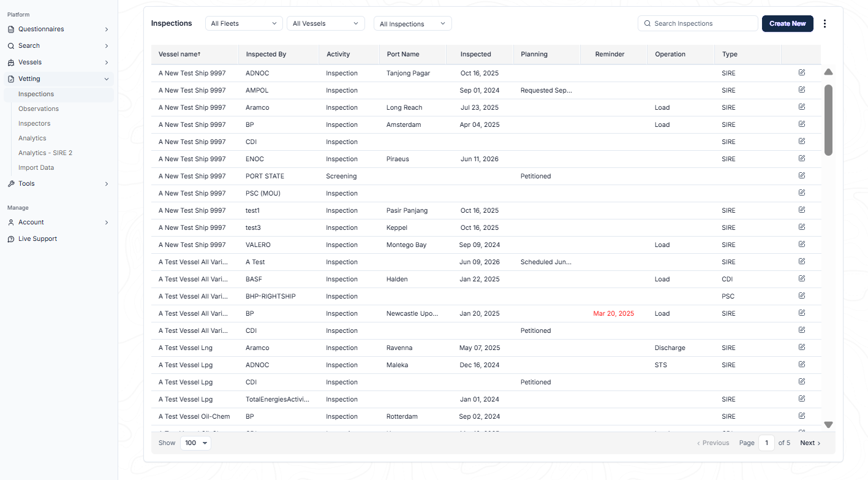Viewport: 868px width, 480px height.
Task: Change the Show 100 rows per page selector
Action: tap(195, 443)
